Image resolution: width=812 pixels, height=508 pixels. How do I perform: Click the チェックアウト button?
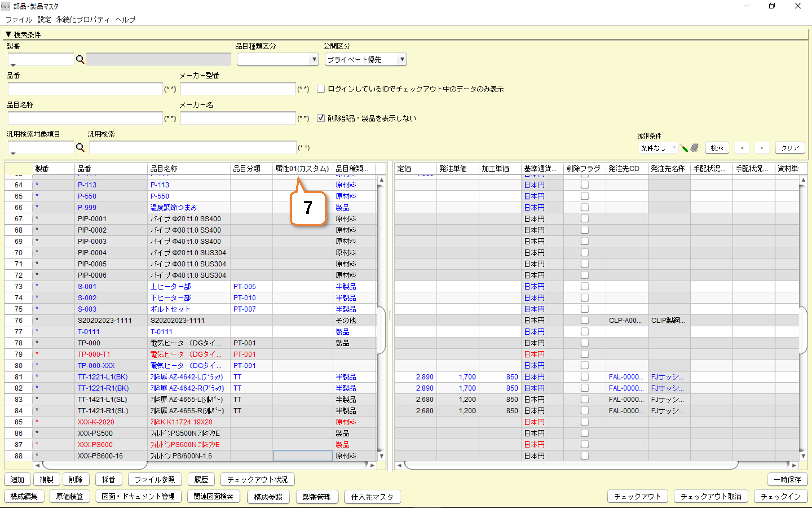coord(638,497)
